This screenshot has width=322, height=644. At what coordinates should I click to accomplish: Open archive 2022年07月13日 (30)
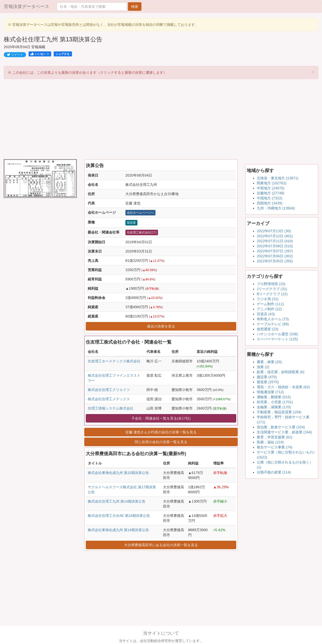[x=274, y=231]
